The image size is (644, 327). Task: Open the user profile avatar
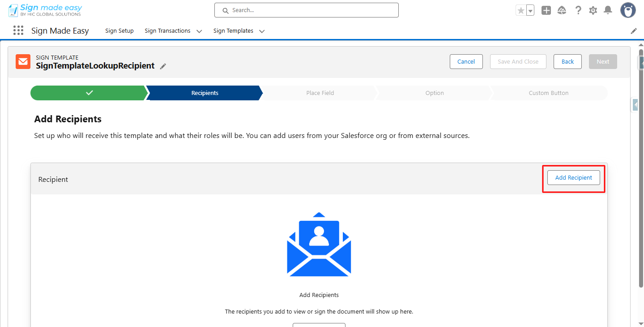[x=628, y=10]
